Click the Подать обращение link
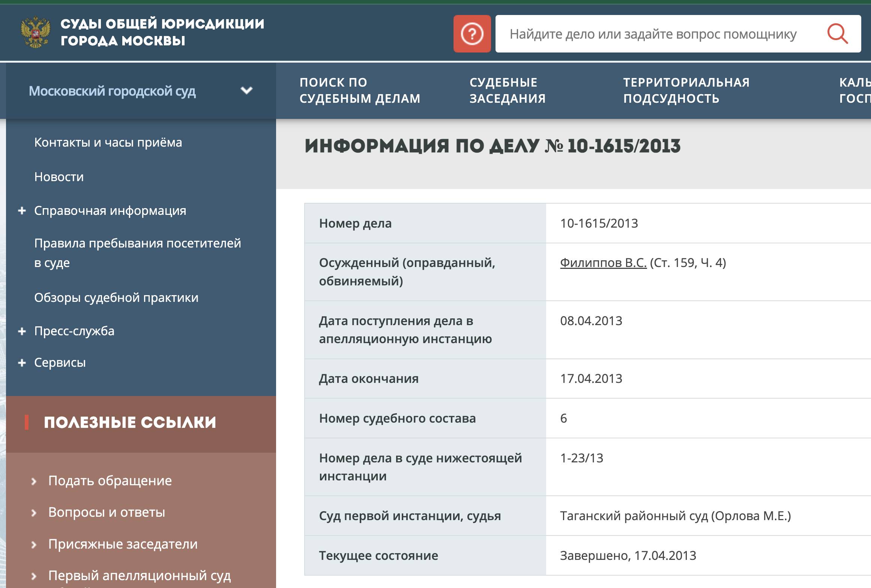Screen dimensions: 871x588 pos(110,480)
